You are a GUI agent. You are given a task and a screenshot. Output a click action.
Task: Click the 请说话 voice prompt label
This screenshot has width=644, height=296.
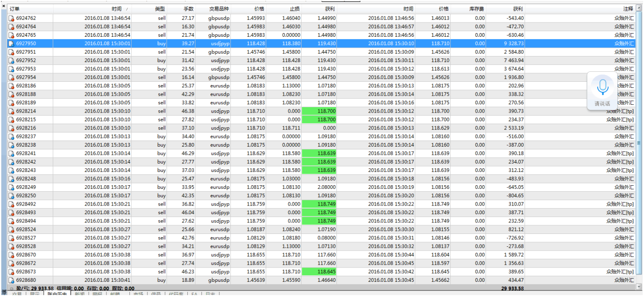602,103
